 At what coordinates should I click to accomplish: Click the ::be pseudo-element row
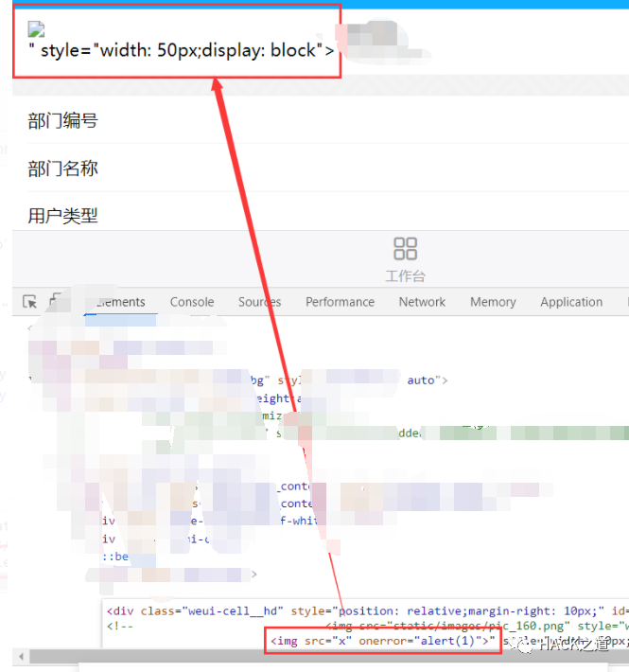(115, 557)
